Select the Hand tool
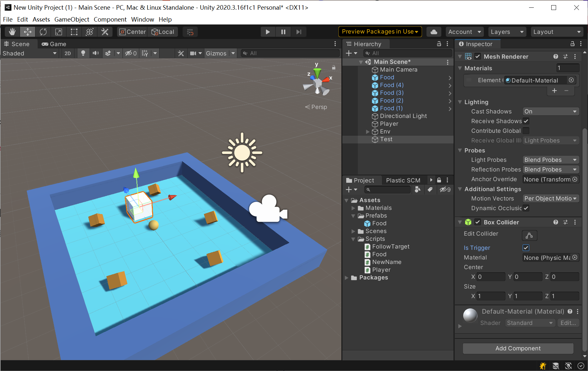 click(12, 32)
